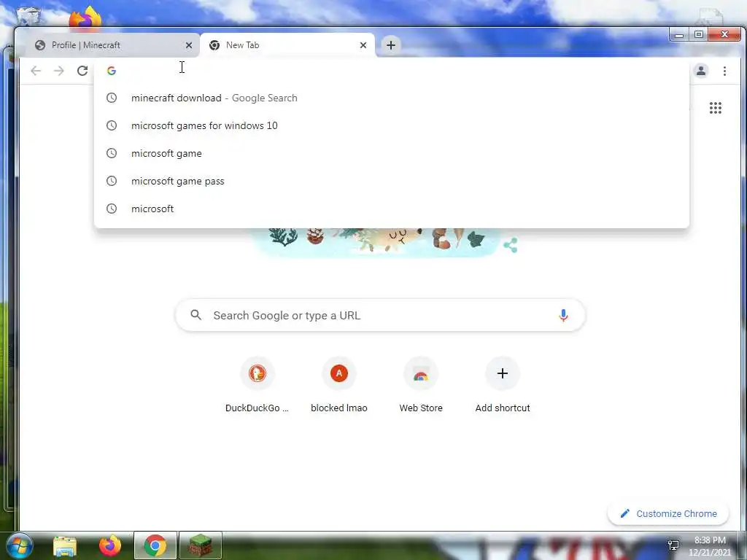Select the microsoft game suggestion
Screen dimensions: 747x560
pos(391,153)
